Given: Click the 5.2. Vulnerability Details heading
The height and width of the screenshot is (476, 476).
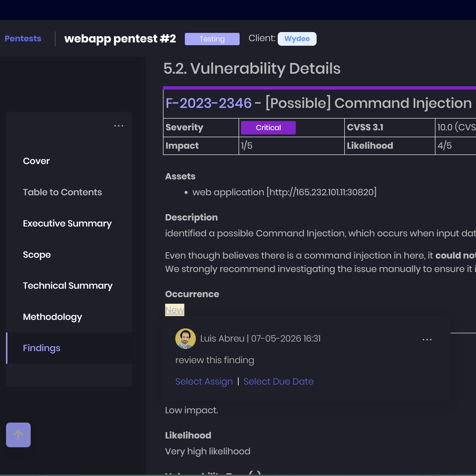Looking at the screenshot, I should (x=252, y=68).
